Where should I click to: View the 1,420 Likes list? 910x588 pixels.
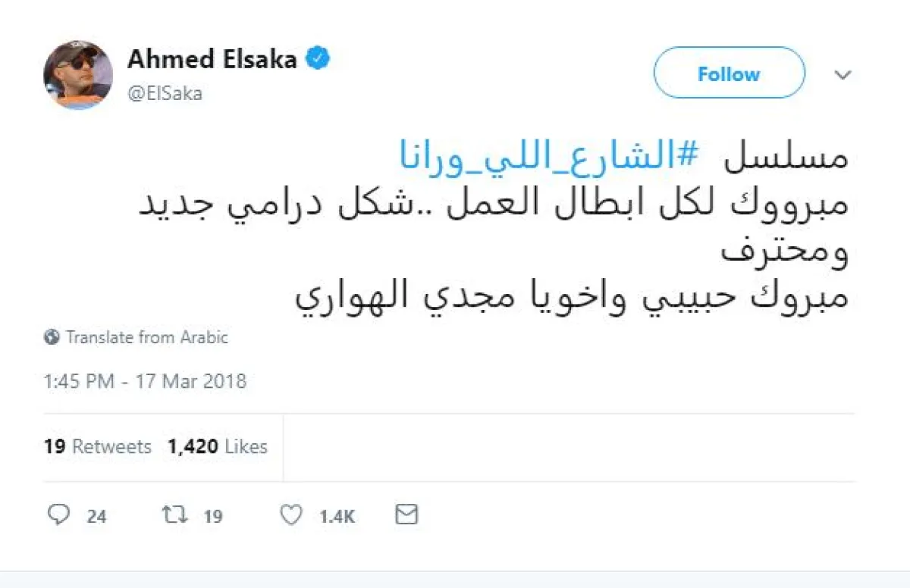[x=218, y=447]
